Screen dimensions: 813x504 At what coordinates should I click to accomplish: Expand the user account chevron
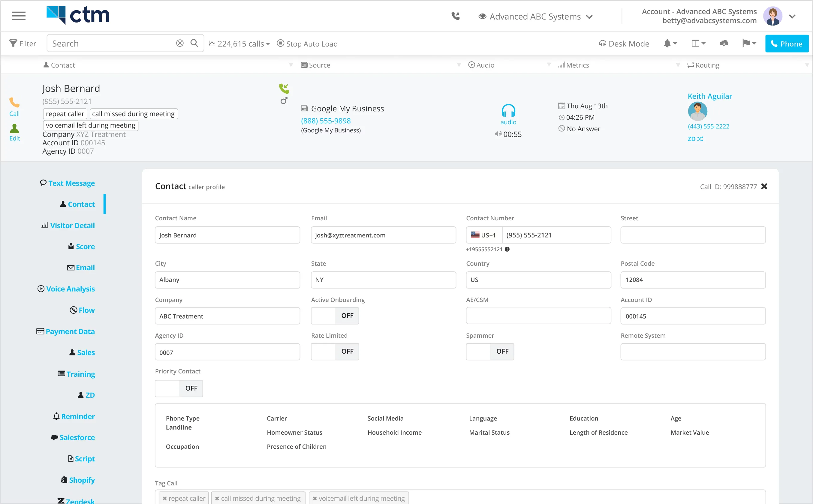pyautogui.click(x=792, y=16)
